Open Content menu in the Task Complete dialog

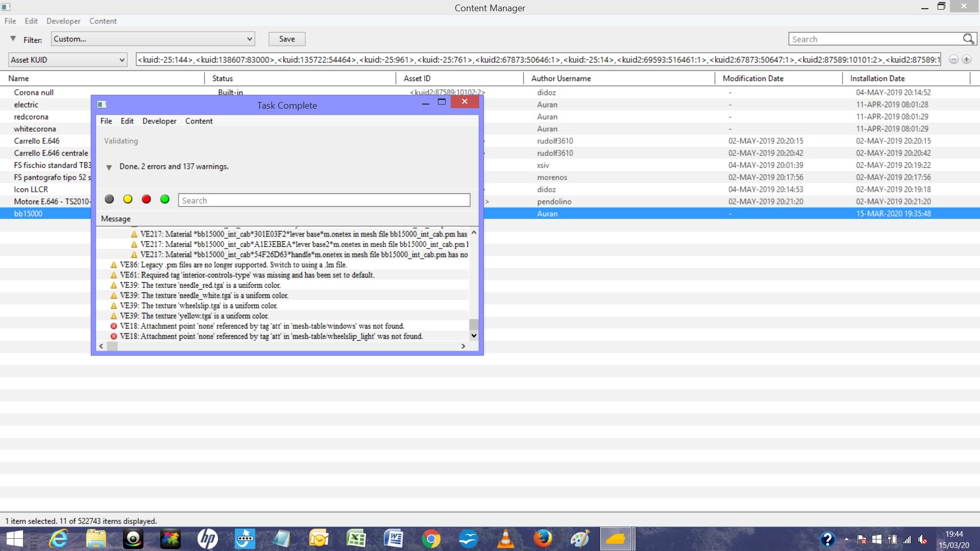pos(199,121)
